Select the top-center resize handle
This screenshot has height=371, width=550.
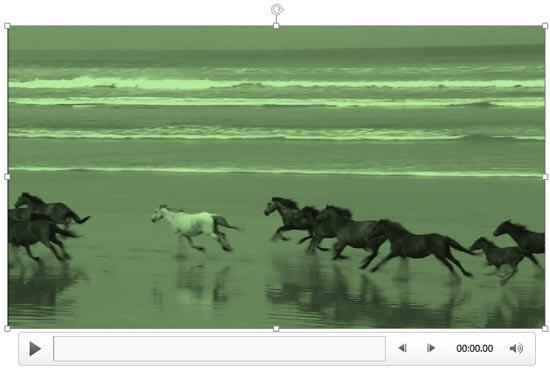(x=276, y=26)
